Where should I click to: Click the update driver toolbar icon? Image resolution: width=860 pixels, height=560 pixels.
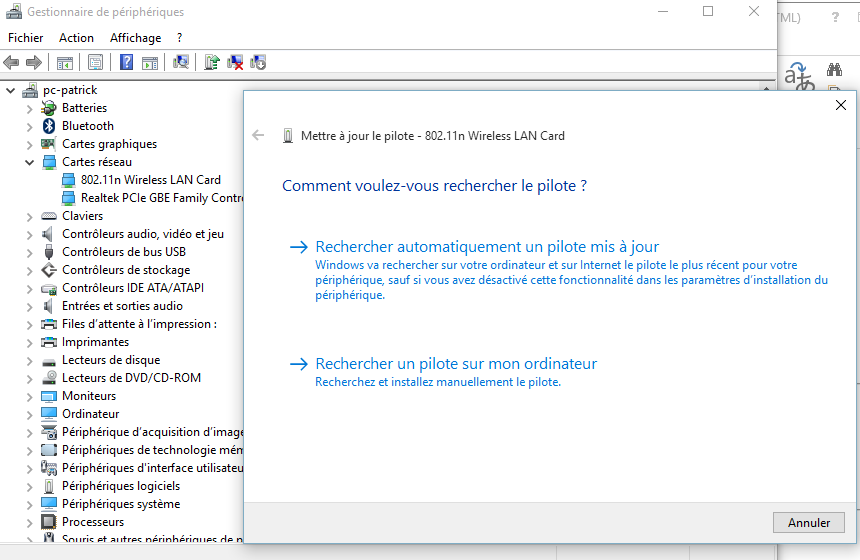point(211,62)
